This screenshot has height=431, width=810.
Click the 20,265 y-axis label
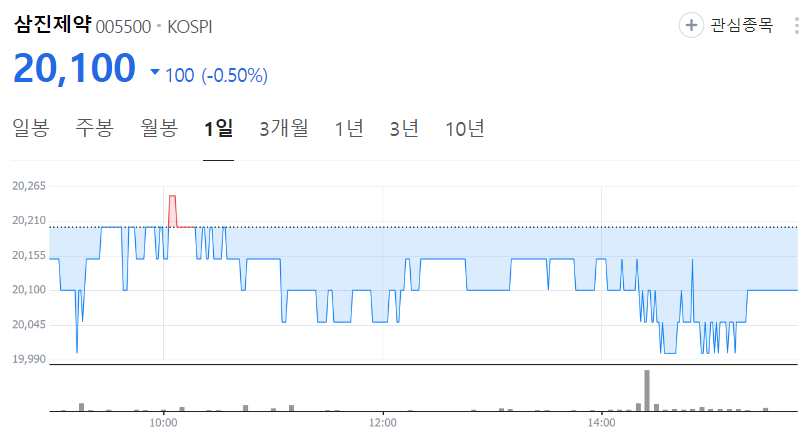coord(29,186)
